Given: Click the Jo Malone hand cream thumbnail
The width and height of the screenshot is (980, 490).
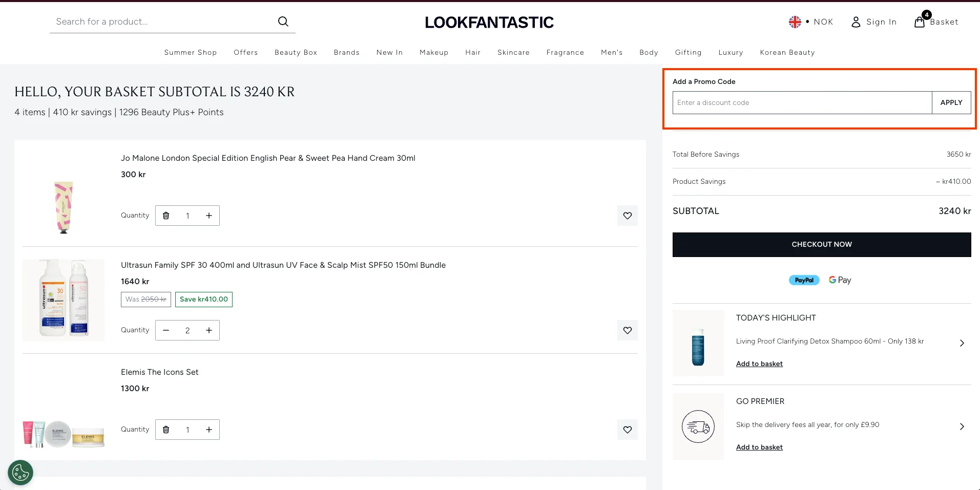Looking at the screenshot, I should (64, 207).
